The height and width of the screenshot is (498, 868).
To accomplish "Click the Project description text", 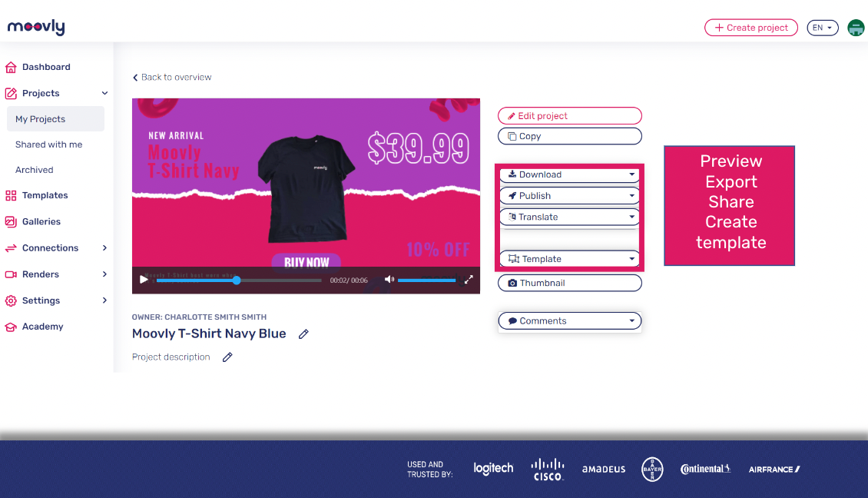I will tap(171, 357).
